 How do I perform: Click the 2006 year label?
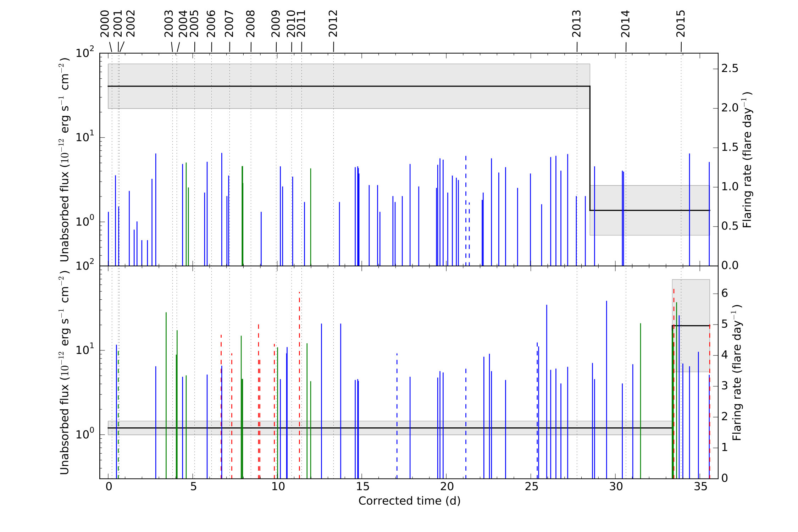[211, 24]
